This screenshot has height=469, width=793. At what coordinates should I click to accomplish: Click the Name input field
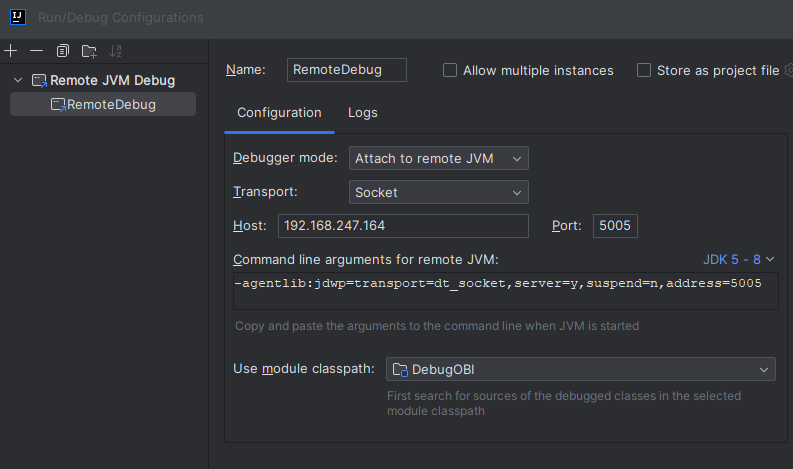point(346,70)
